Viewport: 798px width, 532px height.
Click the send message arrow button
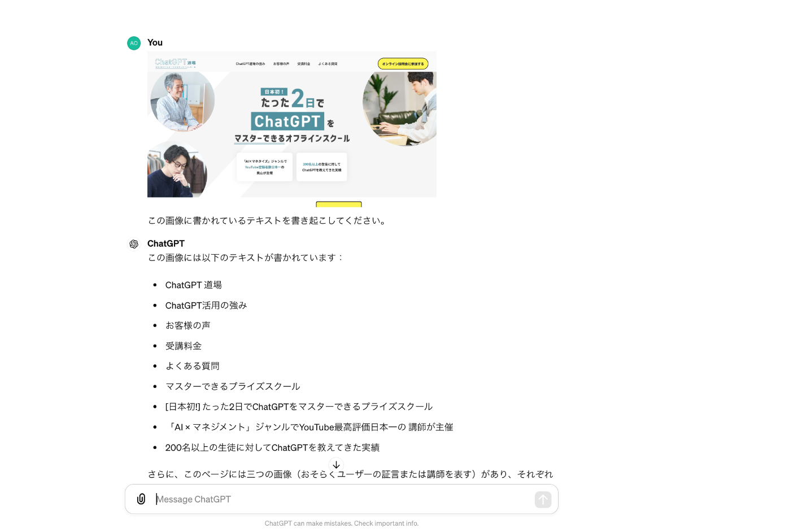[x=543, y=499]
